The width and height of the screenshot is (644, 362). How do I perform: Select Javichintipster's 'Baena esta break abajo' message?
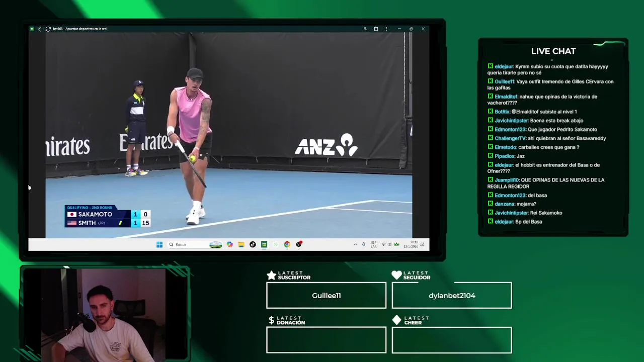[535, 121]
